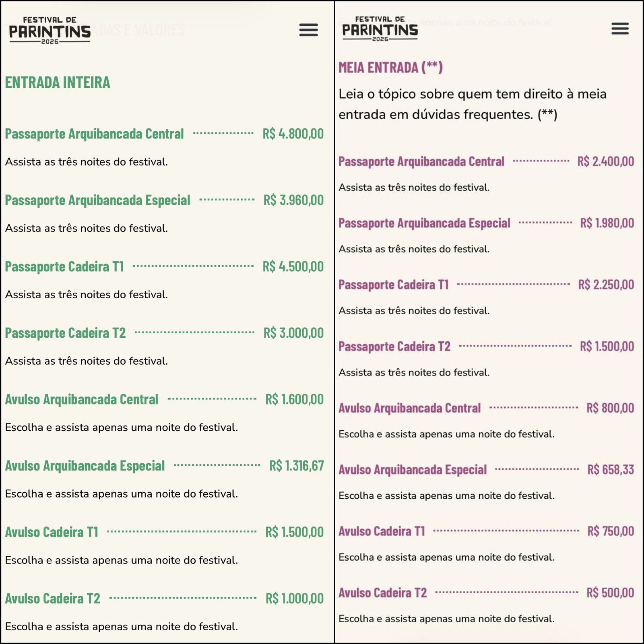Select green Passaporte Arquibancada Central ticket
The width and height of the screenshot is (644, 644).
coord(94,134)
